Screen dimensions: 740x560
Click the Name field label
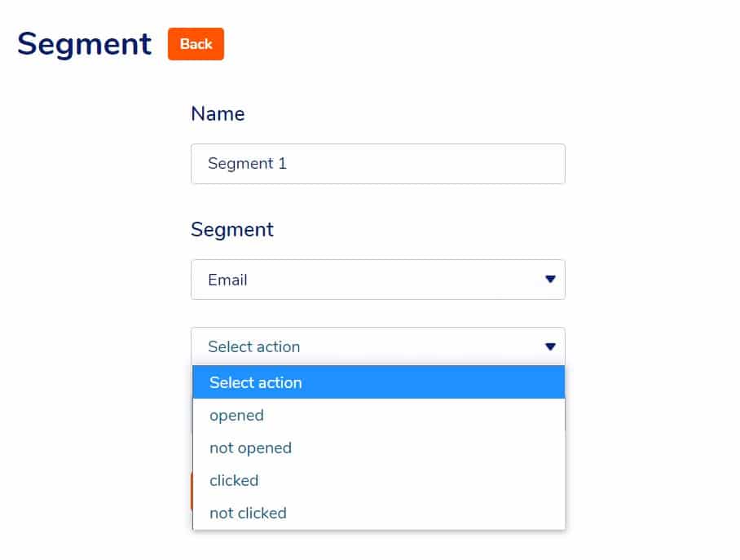218,114
